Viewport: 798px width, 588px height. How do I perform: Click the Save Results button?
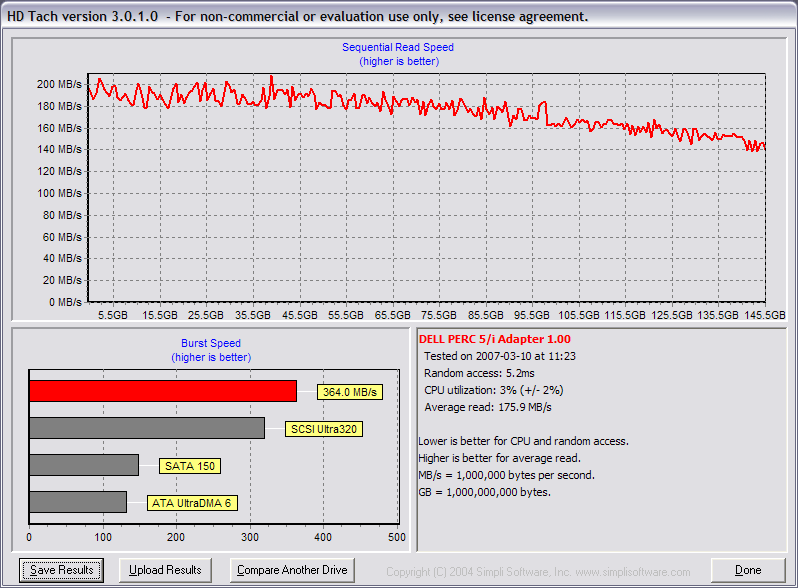point(61,570)
